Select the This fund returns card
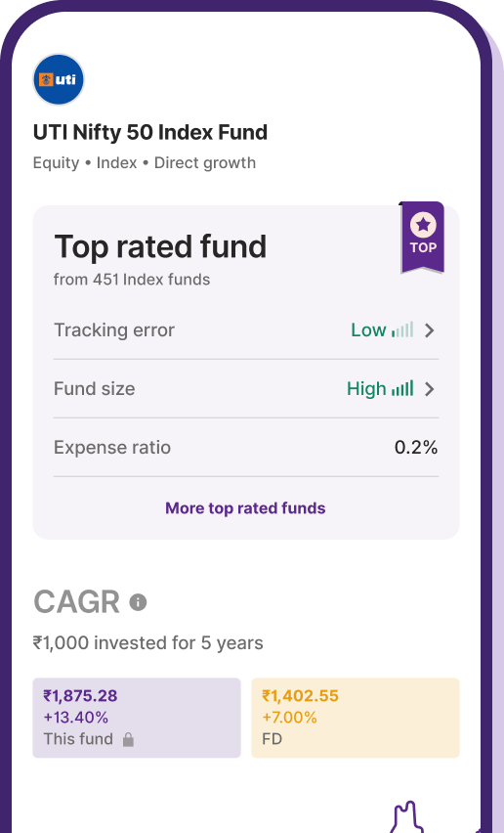 click(x=137, y=718)
